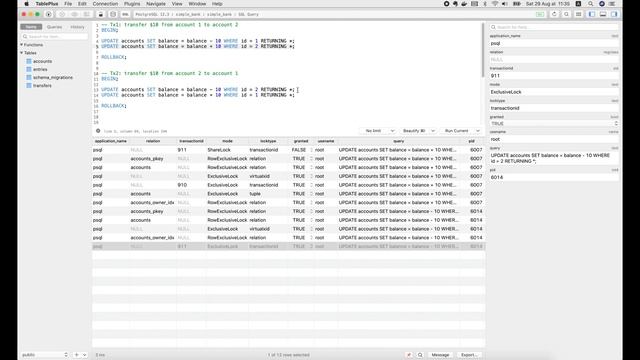
Task: Click the lock icon in the toolbar
Action: click(x=101, y=14)
